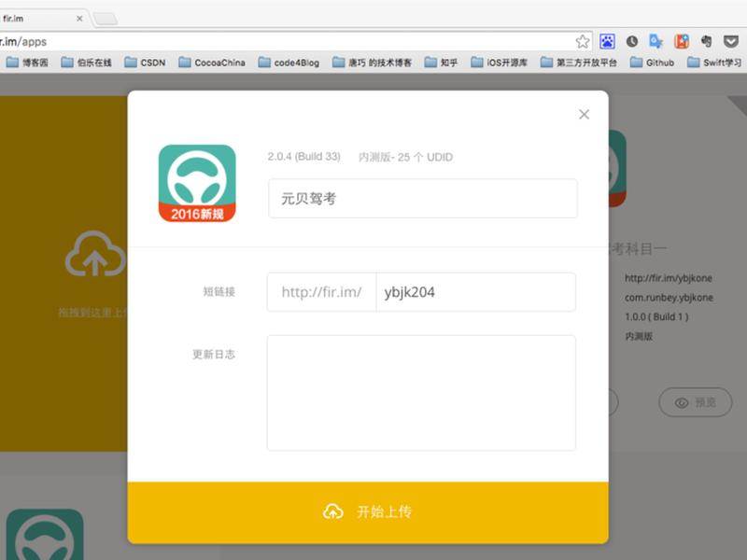Open the Evernote elephant extension icon

coord(707,41)
